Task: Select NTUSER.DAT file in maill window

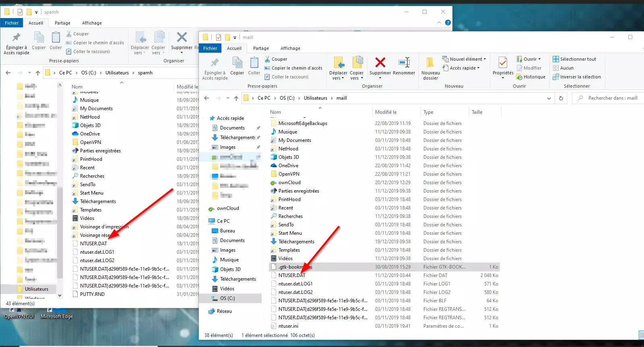Action: point(292,275)
